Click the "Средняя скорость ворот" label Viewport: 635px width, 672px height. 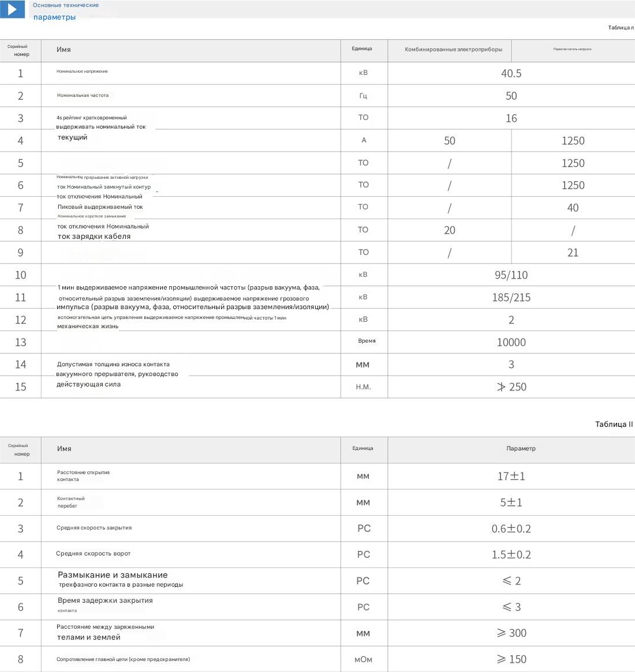(x=94, y=554)
